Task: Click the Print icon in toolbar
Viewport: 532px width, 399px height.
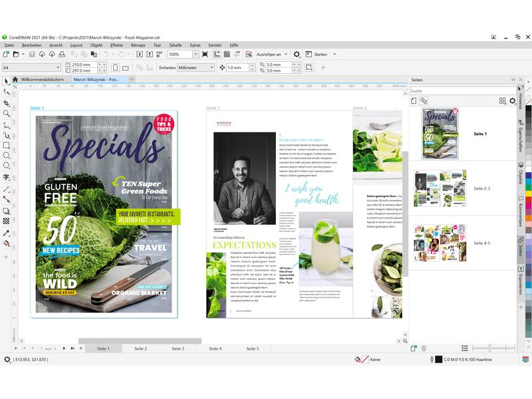Action: click(62, 55)
